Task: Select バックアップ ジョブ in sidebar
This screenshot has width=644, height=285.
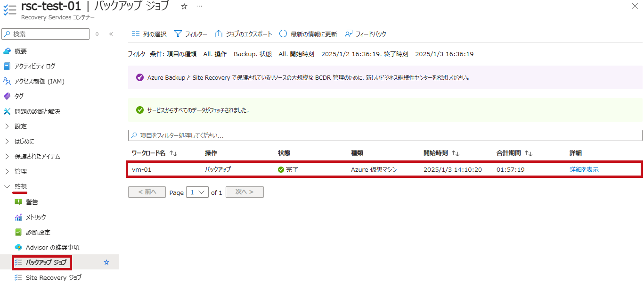Action: (46, 262)
